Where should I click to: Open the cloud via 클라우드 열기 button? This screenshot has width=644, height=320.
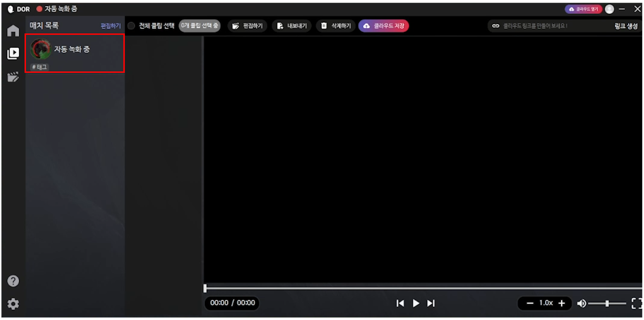[583, 9]
